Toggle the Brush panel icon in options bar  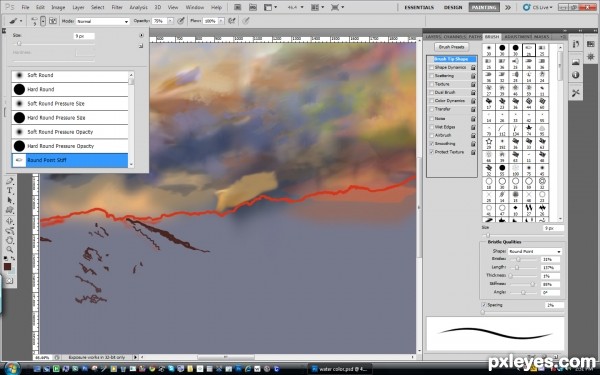(53, 21)
